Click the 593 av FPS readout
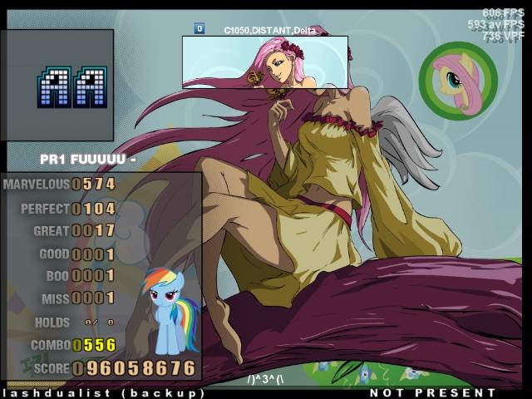Viewport: 532px width, 399px height. click(496, 24)
